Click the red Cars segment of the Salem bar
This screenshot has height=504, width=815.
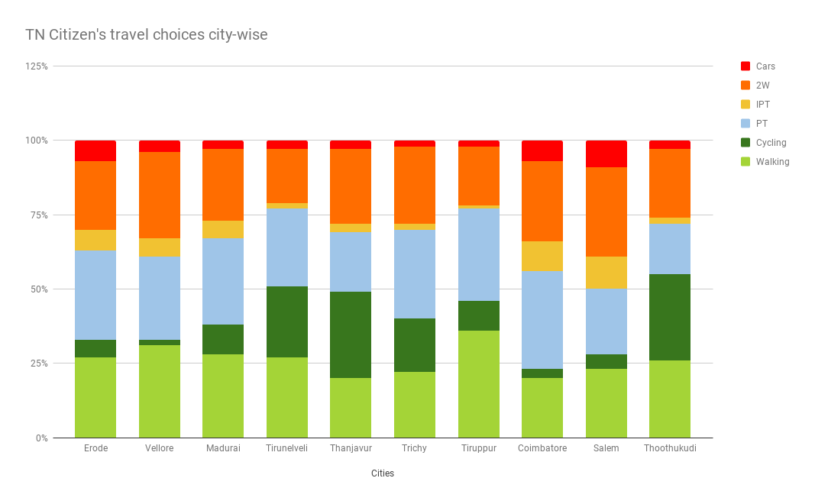pos(606,153)
